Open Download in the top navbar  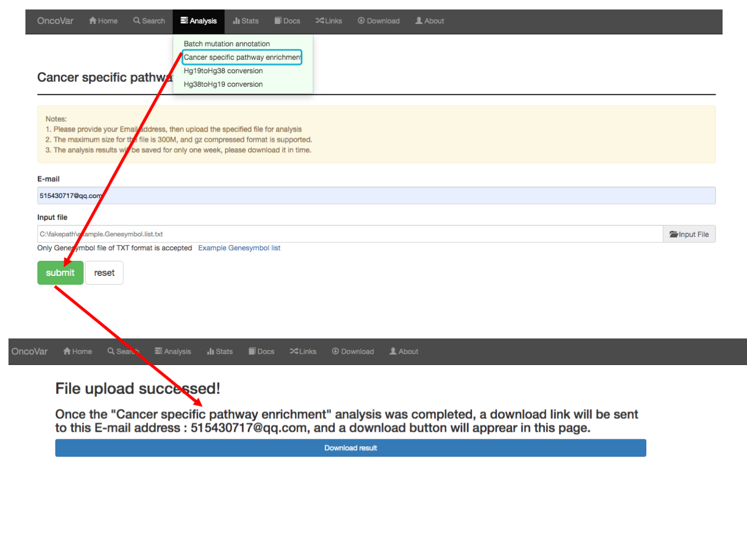[x=379, y=21]
